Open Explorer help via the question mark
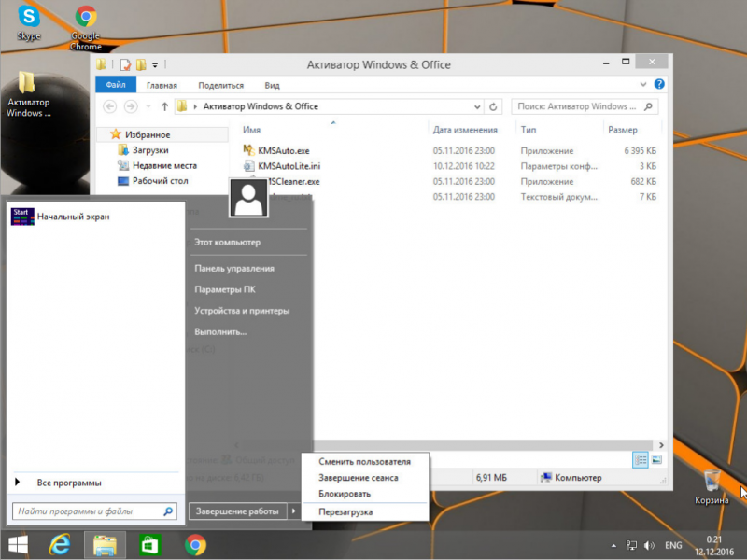Screen dimensions: 747x560 pyautogui.click(x=659, y=84)
